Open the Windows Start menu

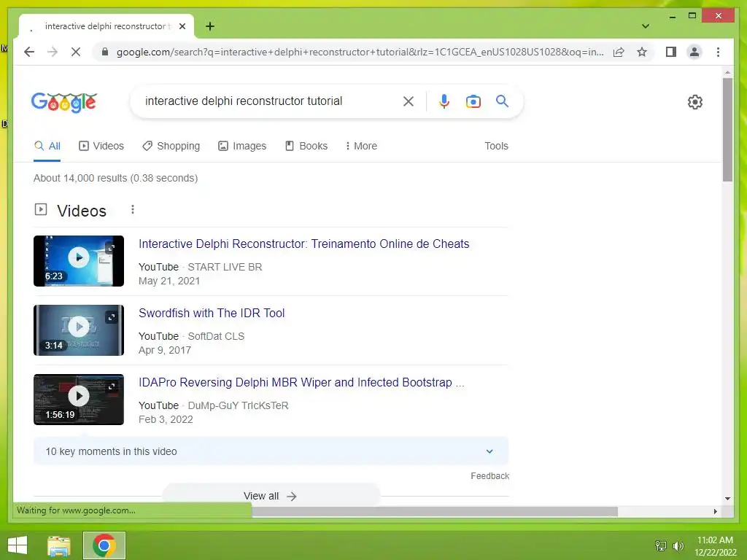pos(18,545)
